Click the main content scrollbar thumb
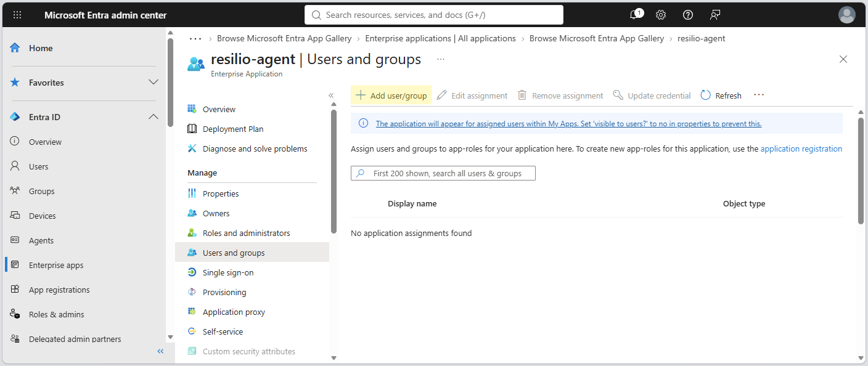 tap(861, 171)
